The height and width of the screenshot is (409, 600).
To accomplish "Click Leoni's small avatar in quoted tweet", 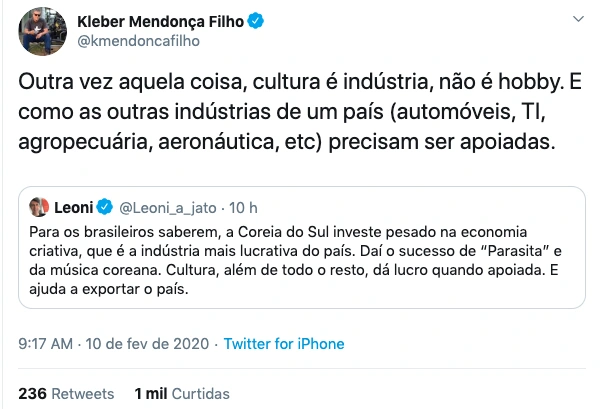I will 39,208.
